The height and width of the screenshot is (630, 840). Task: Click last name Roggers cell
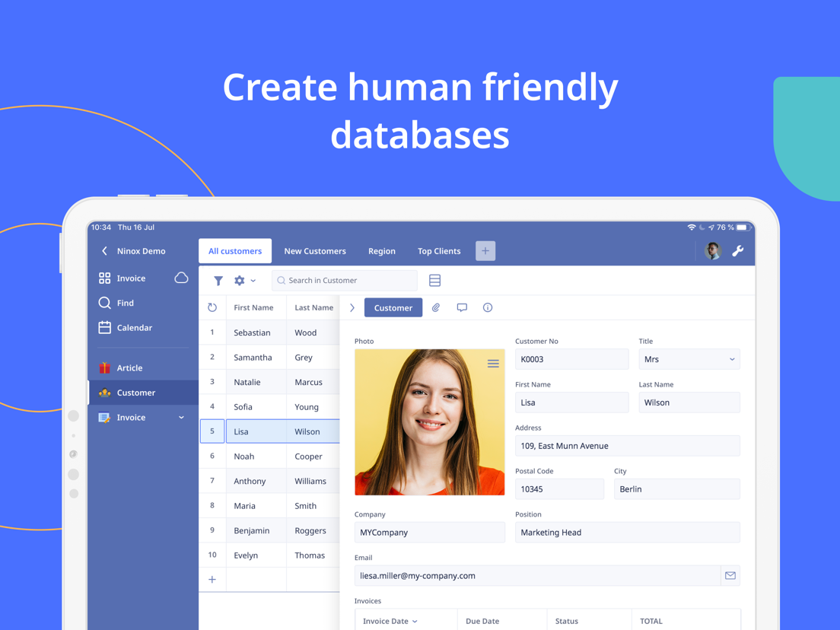click(313, 530)
